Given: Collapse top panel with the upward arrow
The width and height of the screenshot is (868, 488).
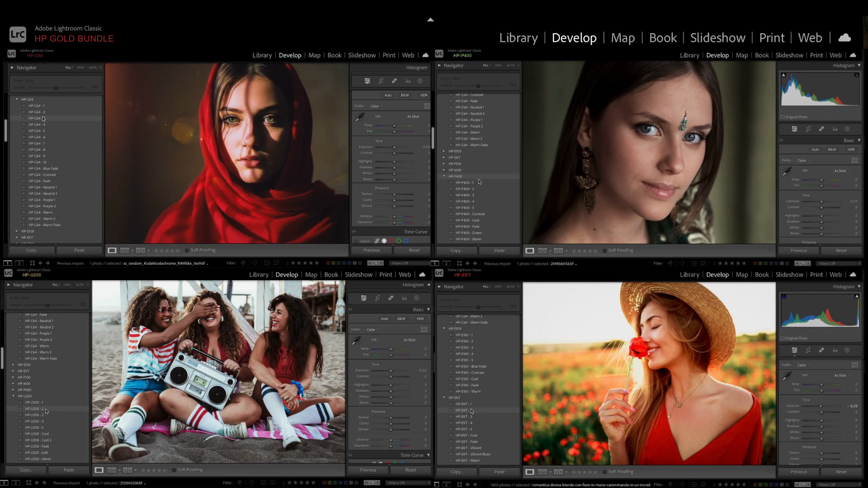Looking at the screenshot, I should click(430, 19).
